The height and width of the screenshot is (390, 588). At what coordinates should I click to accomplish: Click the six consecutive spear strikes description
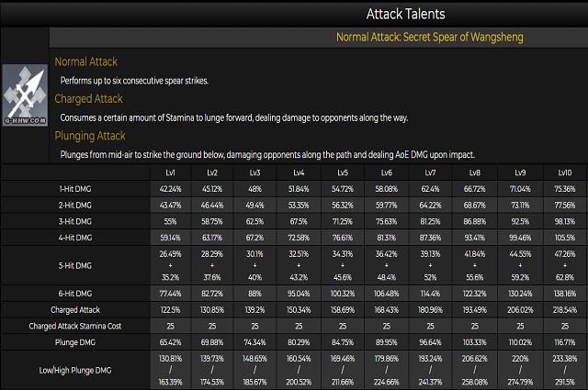pyautogui.click(x=134, y=81)
